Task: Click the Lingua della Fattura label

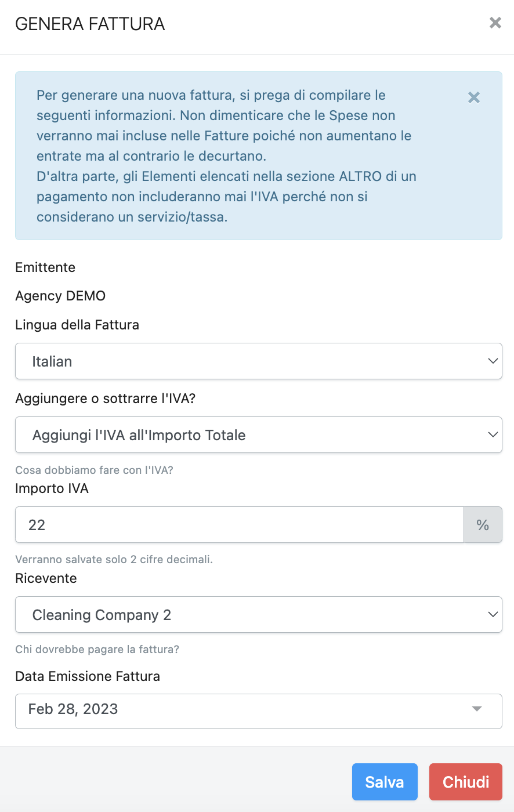Action: [77, 325]
